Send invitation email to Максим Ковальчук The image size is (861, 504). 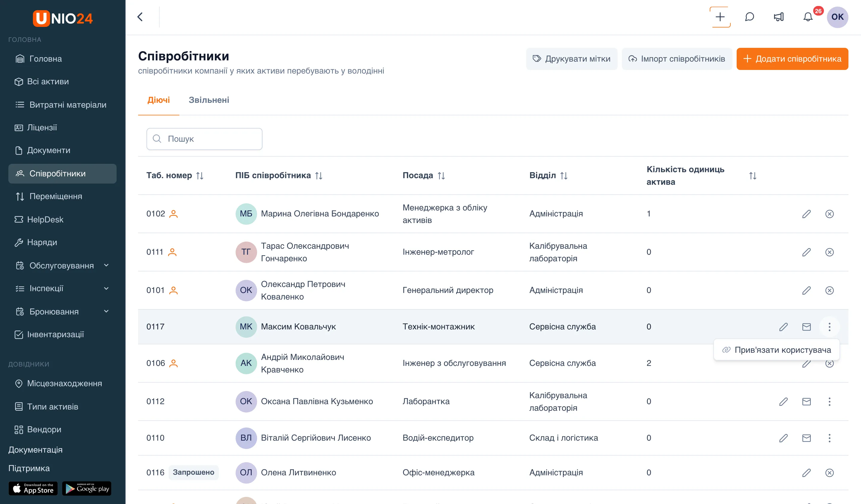pyautogui.click(x=806, y=327)
